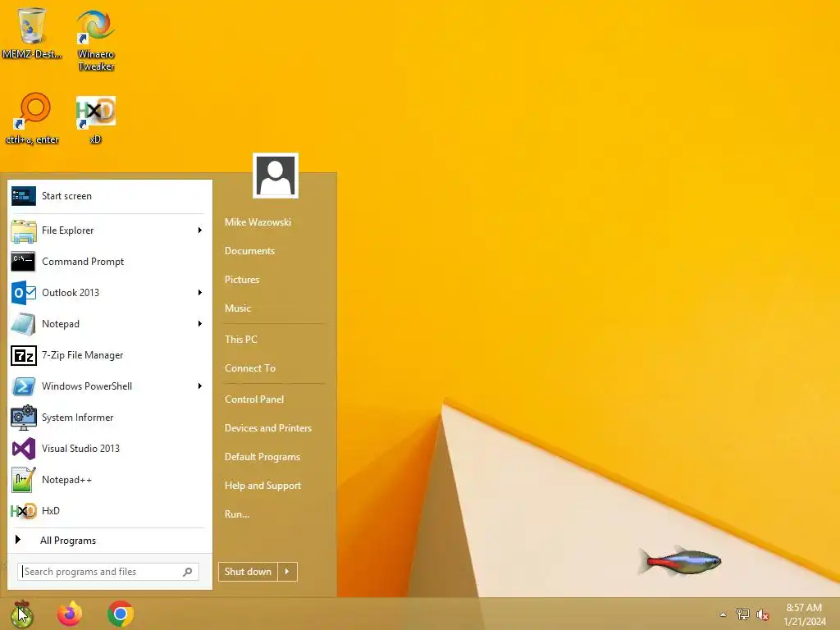840x630 pixels.
Task: Click the Notepad++ icon
Action: [24, 479]
